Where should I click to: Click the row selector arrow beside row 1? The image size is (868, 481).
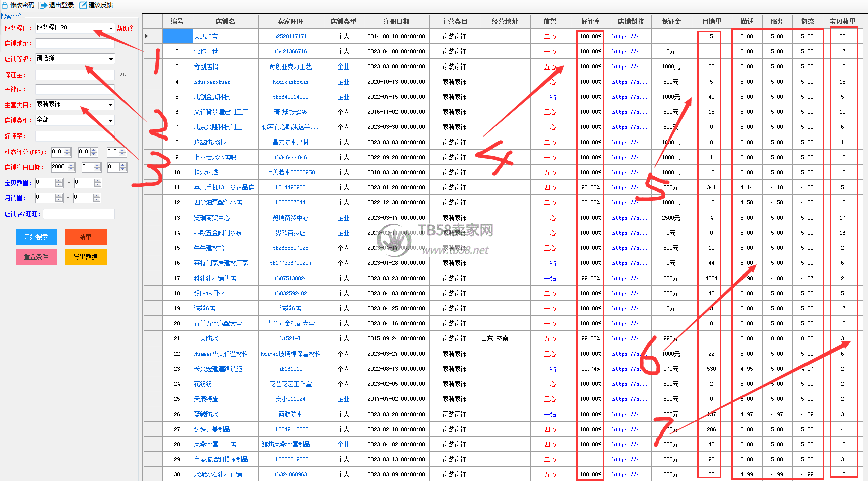click(x=147, y=36)
